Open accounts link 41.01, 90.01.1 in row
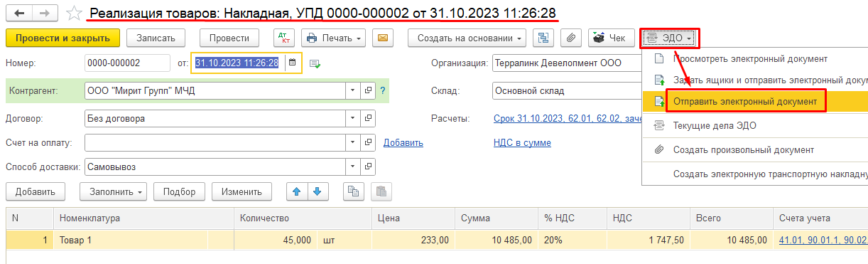The image size is (868, 264). 823,241
